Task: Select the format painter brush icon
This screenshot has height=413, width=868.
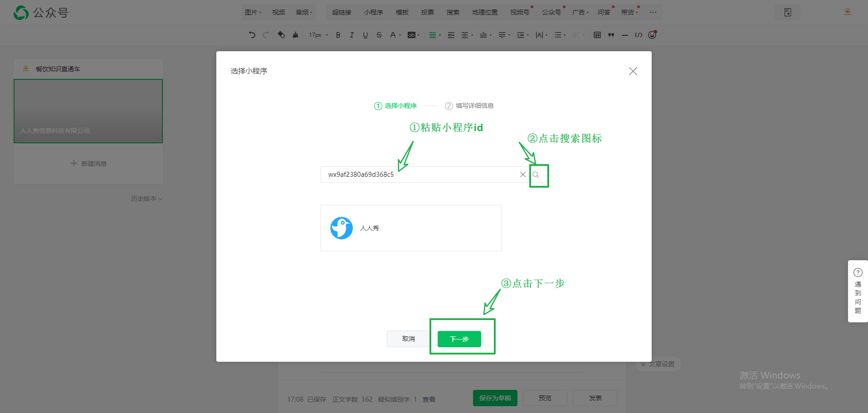Action: click(296, 35)
